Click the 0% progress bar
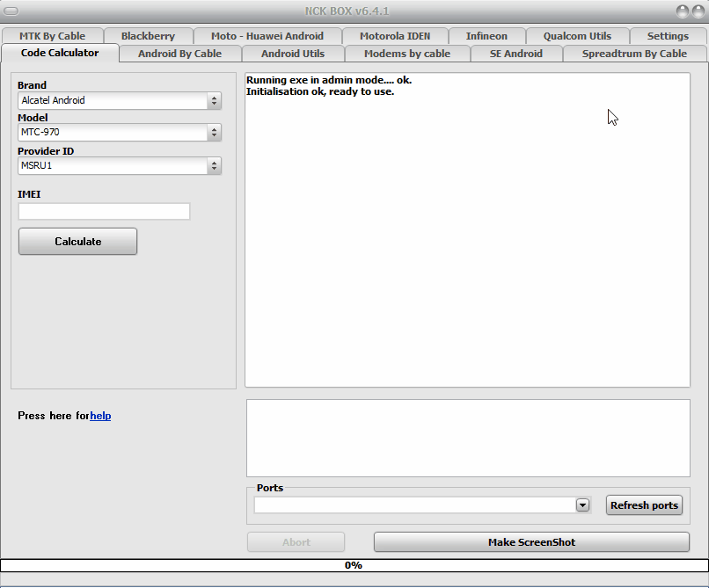 coord(354,565)
